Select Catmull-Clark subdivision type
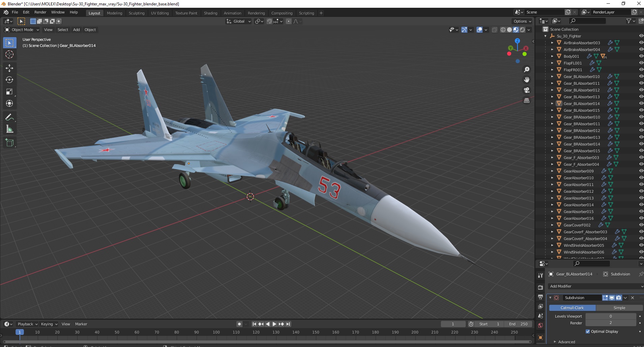 572,308
